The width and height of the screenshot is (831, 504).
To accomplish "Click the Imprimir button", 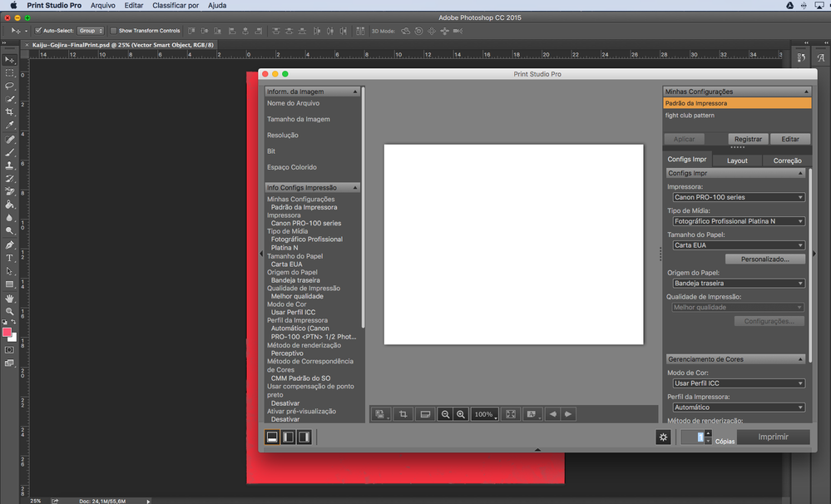I will (x=772, y=437).
